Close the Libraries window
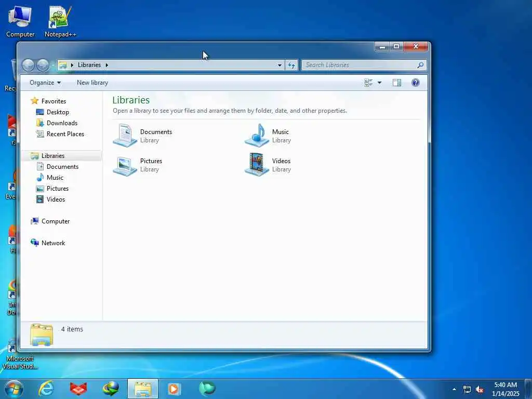 416,46
